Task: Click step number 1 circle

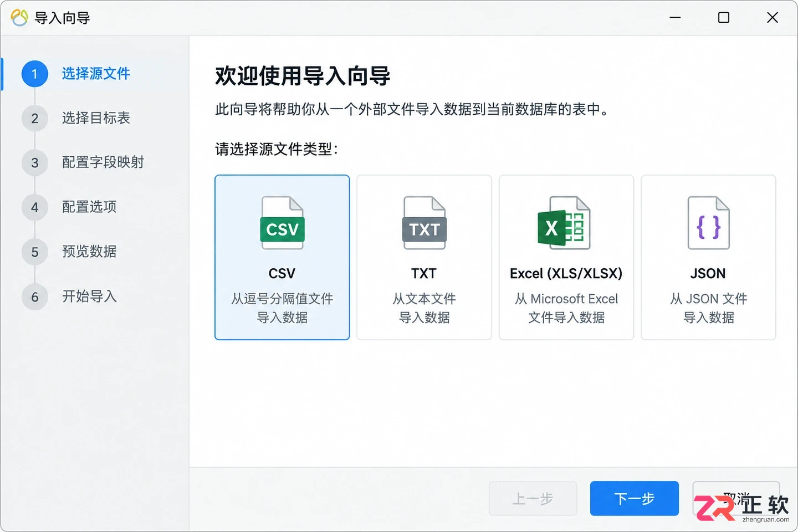Action: click(x=35, y=74)
